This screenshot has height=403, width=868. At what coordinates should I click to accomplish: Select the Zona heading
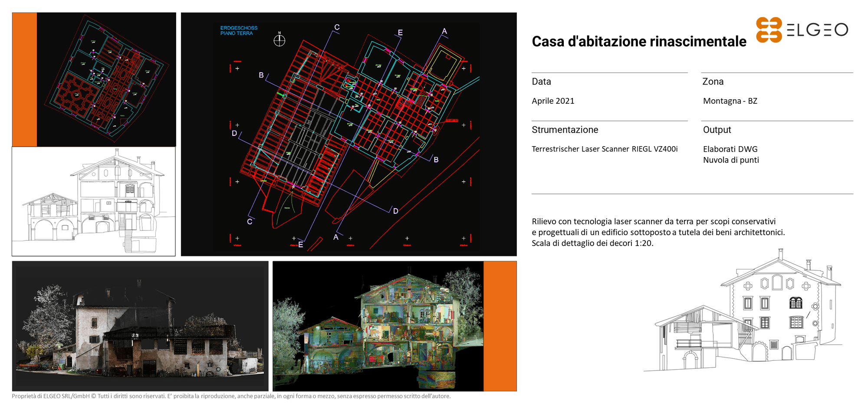pos(713,82)
